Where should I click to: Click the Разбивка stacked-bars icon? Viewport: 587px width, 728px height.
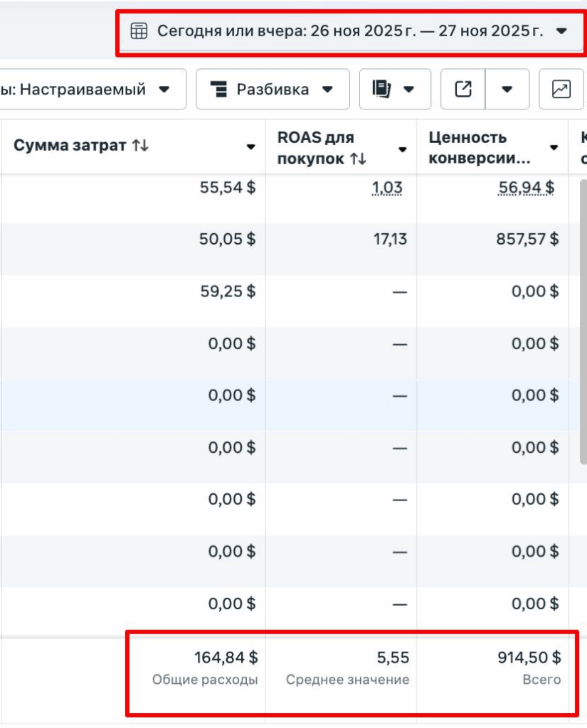point(219,89)
